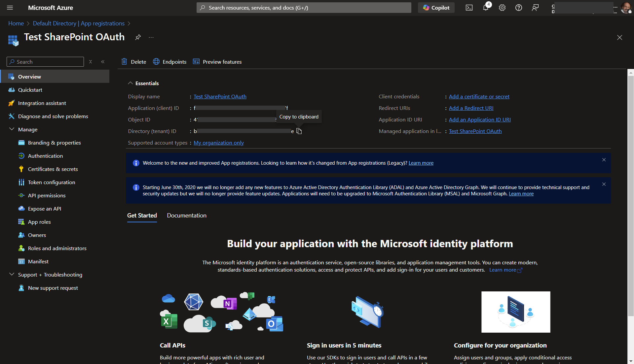The height and width of the screenshot is (364, 634).
Task: Switch to the Documentation tab
Action: 186,215
